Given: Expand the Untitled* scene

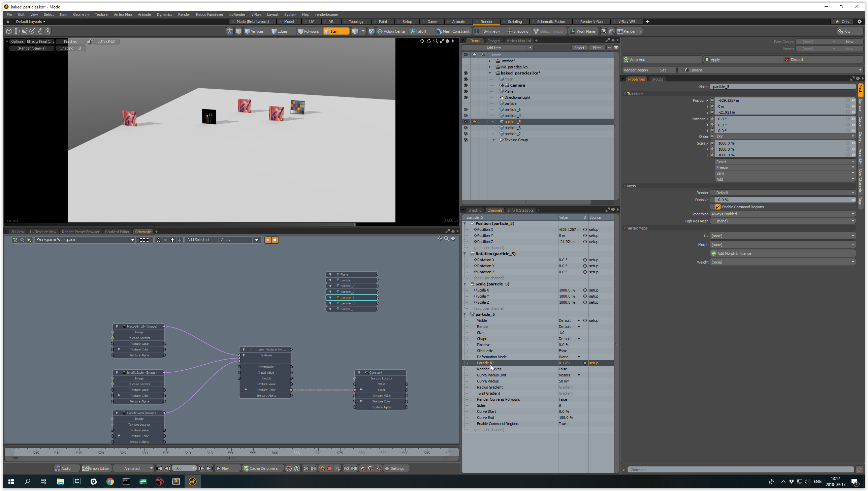Looking at the screenshot, I should [x=490, y=61].
